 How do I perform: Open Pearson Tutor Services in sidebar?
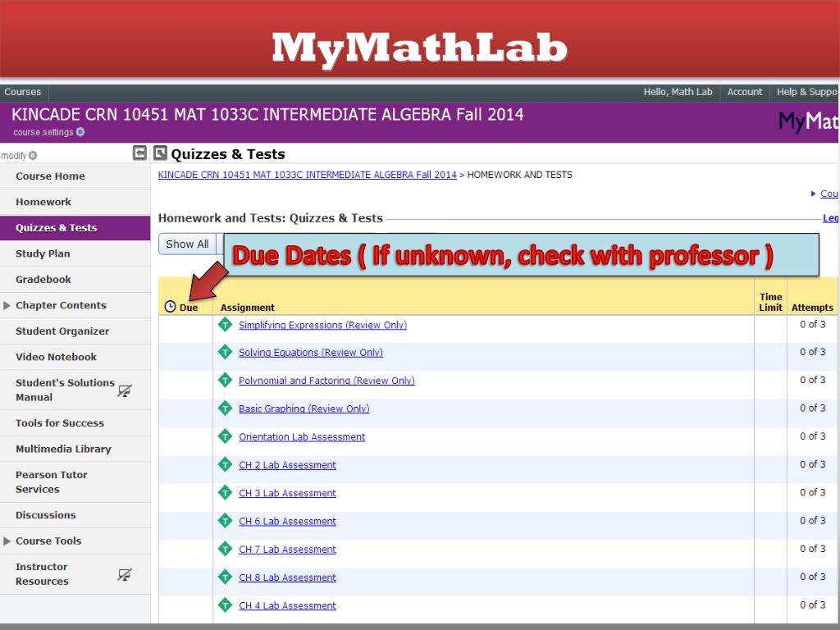75,482
